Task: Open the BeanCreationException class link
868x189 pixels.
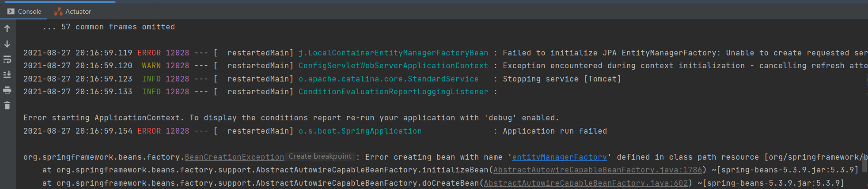Action: pyautogui.click(x=234, y=157)
